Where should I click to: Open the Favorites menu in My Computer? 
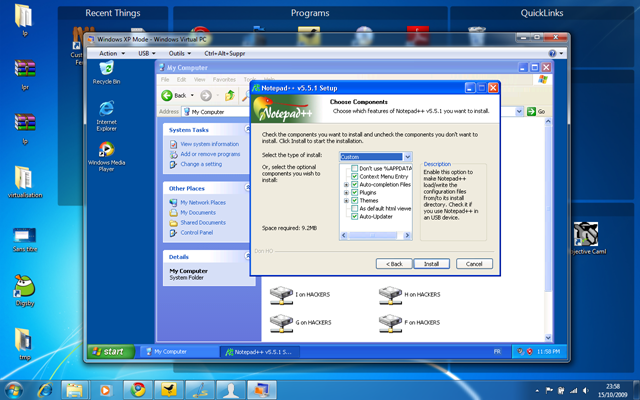[224, 80]
